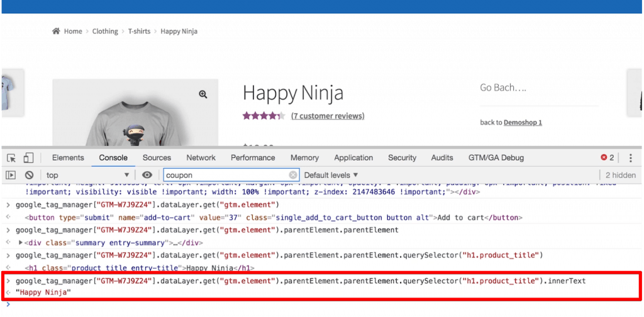This screenshot has height=317, width=644.
Task: Expand the div summary entry-summary node
Action: point(21,243)
